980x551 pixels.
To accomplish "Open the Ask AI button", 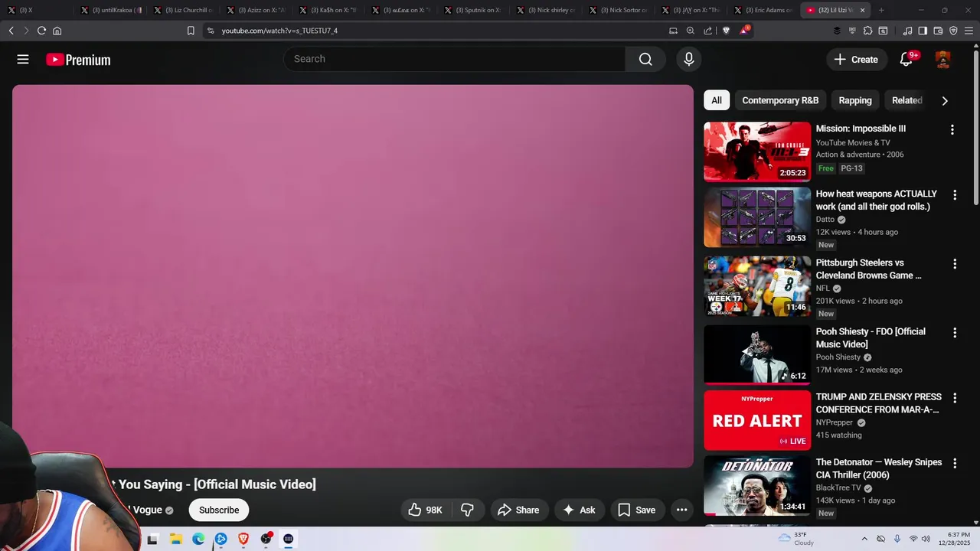I will pos(580,510).
